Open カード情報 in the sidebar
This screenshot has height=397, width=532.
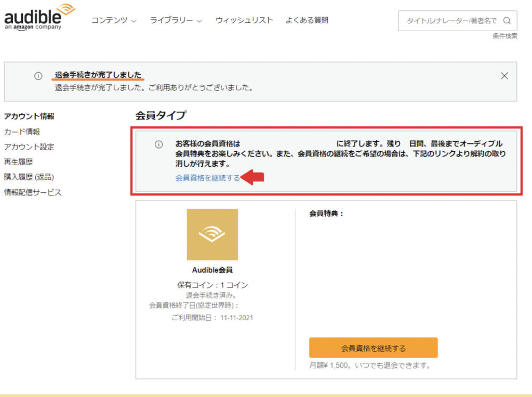pyautogui.click(x=22, y=131)
